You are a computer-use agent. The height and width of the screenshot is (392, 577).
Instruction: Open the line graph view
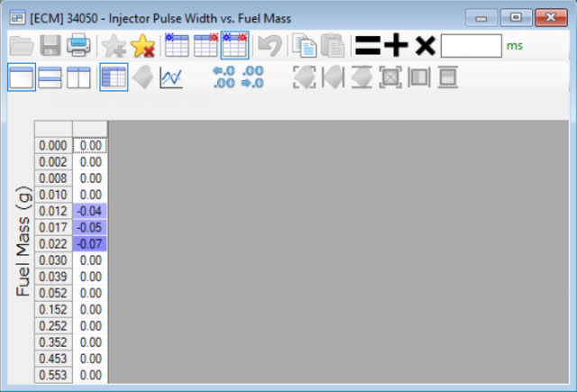(x=170, y=78)
